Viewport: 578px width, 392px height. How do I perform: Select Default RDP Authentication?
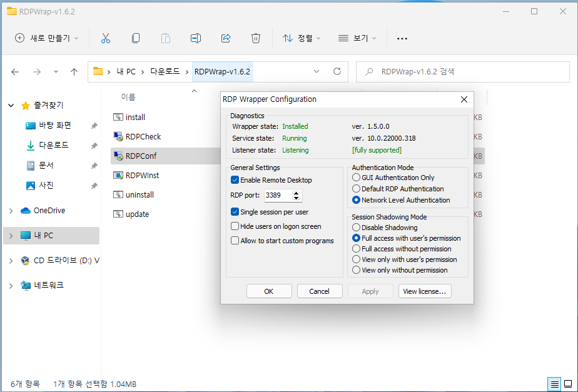coord(356,189)
